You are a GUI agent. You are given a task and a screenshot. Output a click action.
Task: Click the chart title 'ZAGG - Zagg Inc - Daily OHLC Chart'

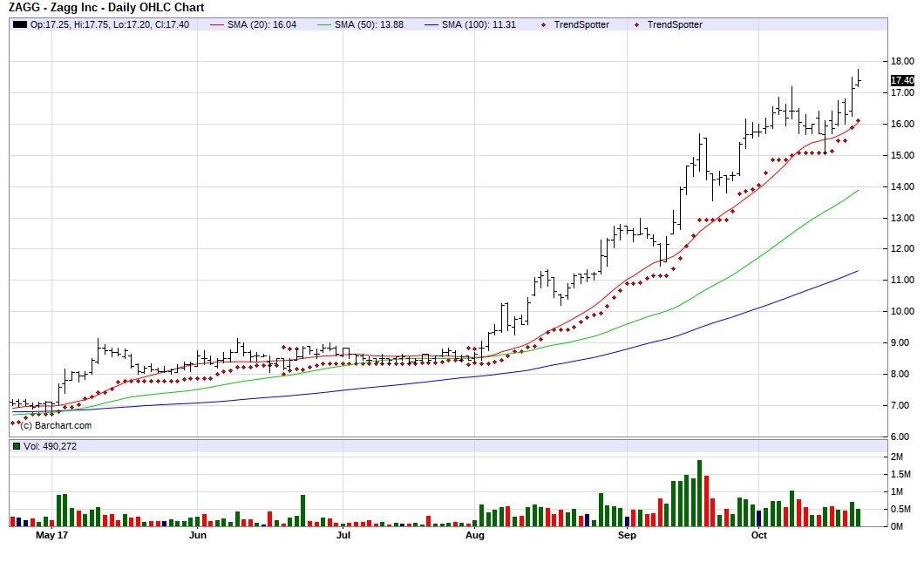click(106, 8)
